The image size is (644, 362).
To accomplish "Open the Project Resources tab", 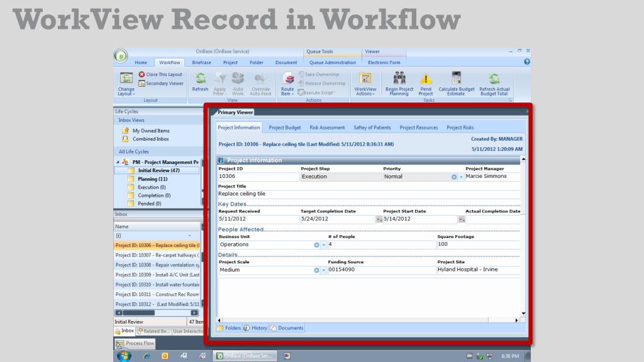I will coord(418,128).
